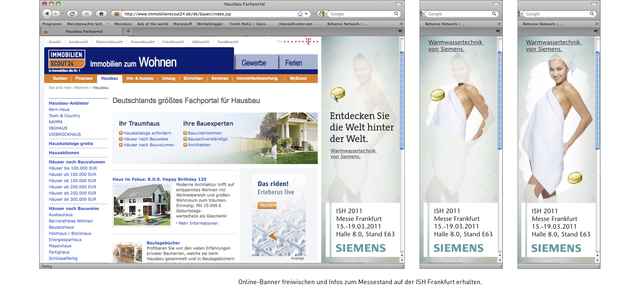Image resolution: width=644 pixels, height=296 pixels.
Task: Open the AutoScout24 top link
Action: [x=78, y=42]
